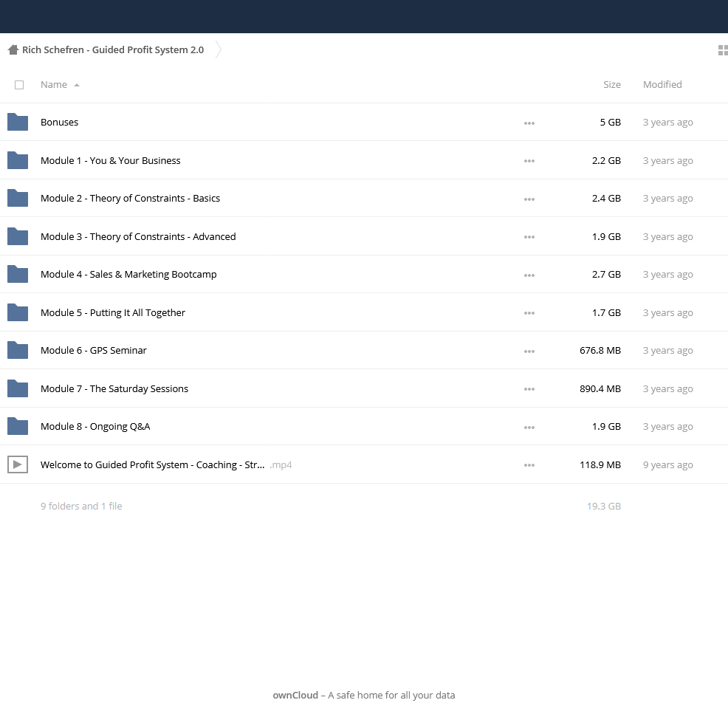This screenshot has height=717, width=728.
Task: Open more actions for Module 3
Action: [x=529, y=237]
